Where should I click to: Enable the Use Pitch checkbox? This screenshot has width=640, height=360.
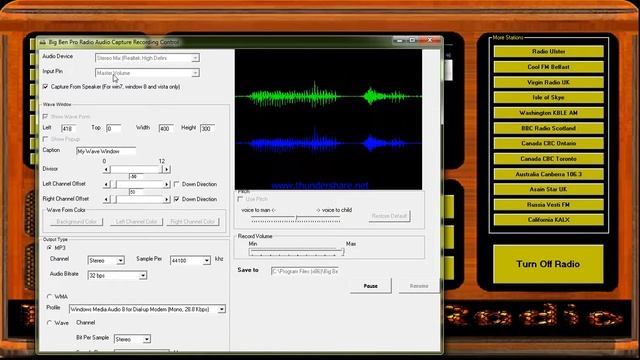point(240,199)
